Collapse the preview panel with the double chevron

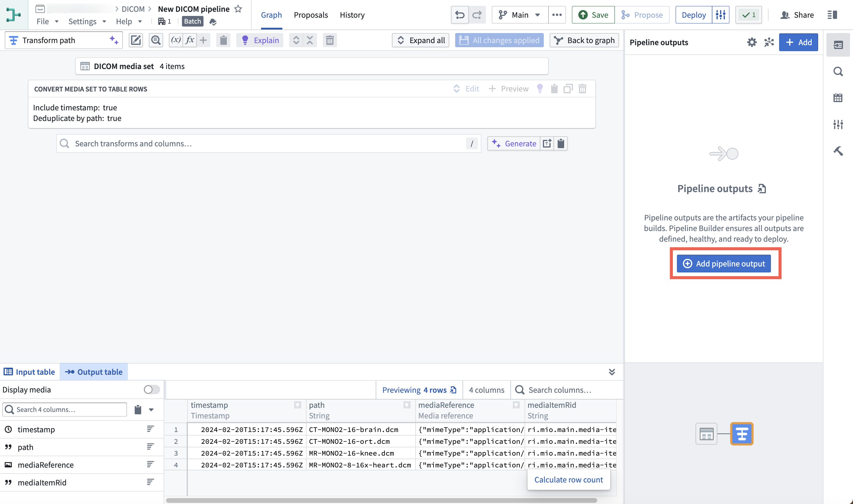pos(612,372)
